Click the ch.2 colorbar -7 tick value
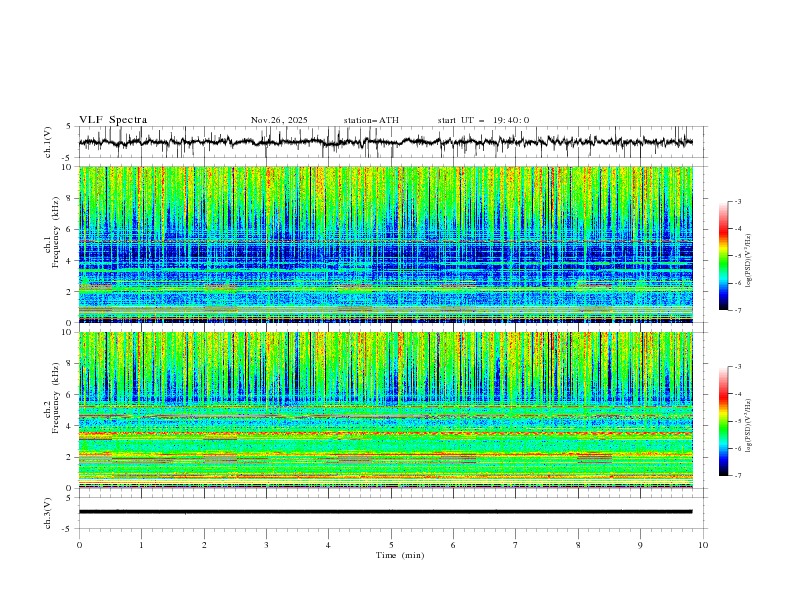 pyautogui.click(x=738, y=476)
